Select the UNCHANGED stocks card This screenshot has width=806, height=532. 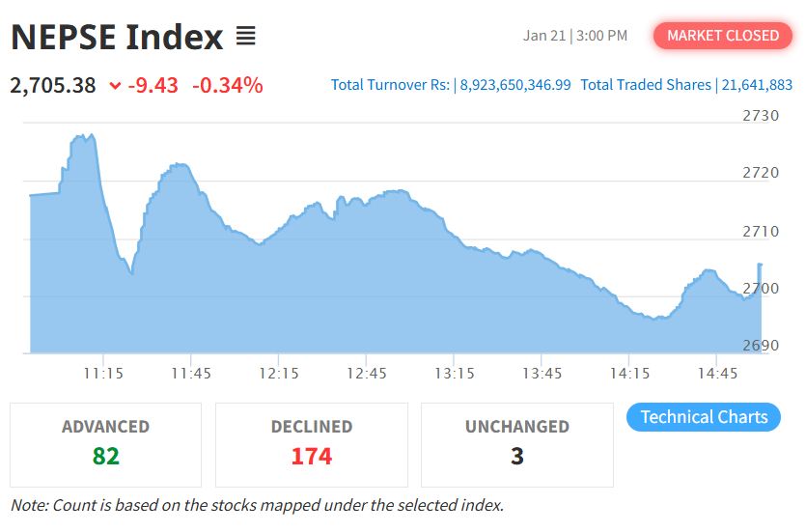517,444
